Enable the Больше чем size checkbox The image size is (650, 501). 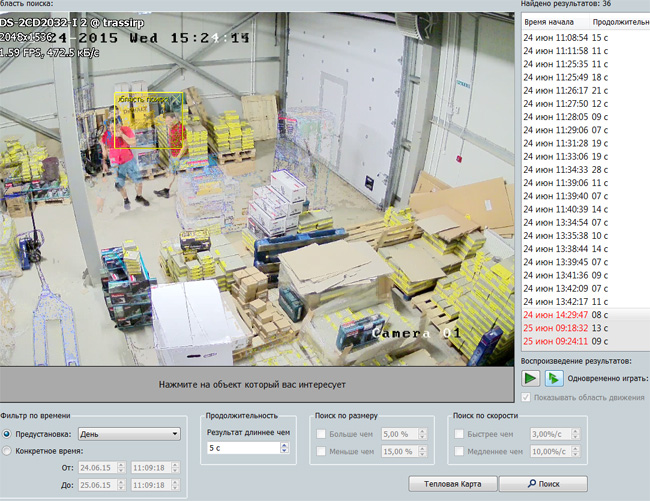tap(322, 434)
